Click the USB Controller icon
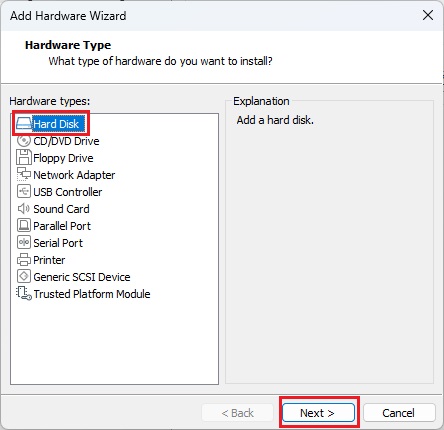This screenshot has height=430, width=444. (24, 191)
